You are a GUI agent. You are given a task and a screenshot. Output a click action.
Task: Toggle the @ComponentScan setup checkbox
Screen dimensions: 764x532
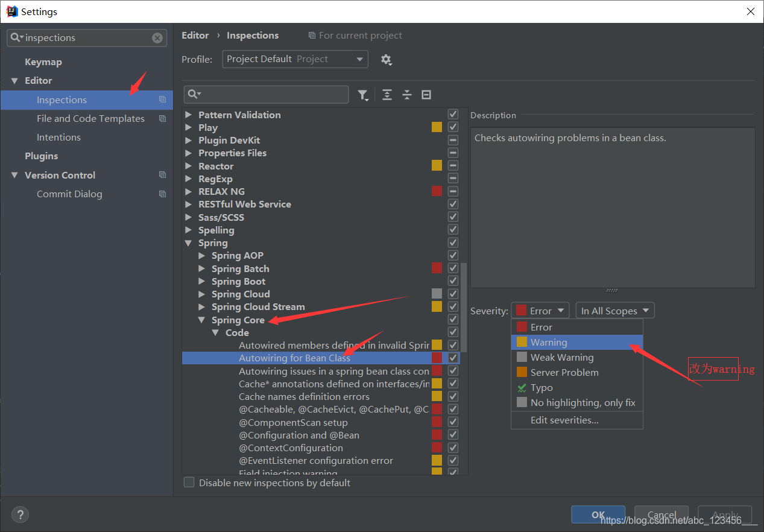tap(453, 422)
